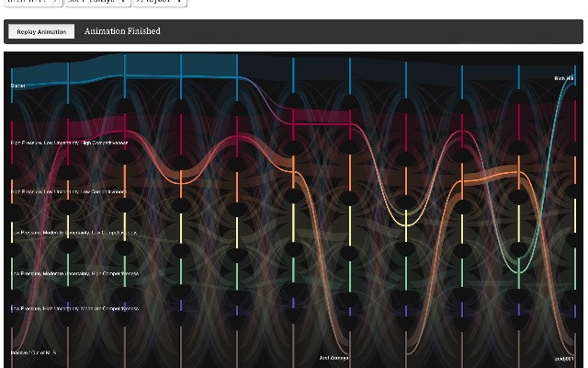This screenshot has width=588, height=368.
Task: Click the Inactive / Out of MLB label
Action: 36,352
